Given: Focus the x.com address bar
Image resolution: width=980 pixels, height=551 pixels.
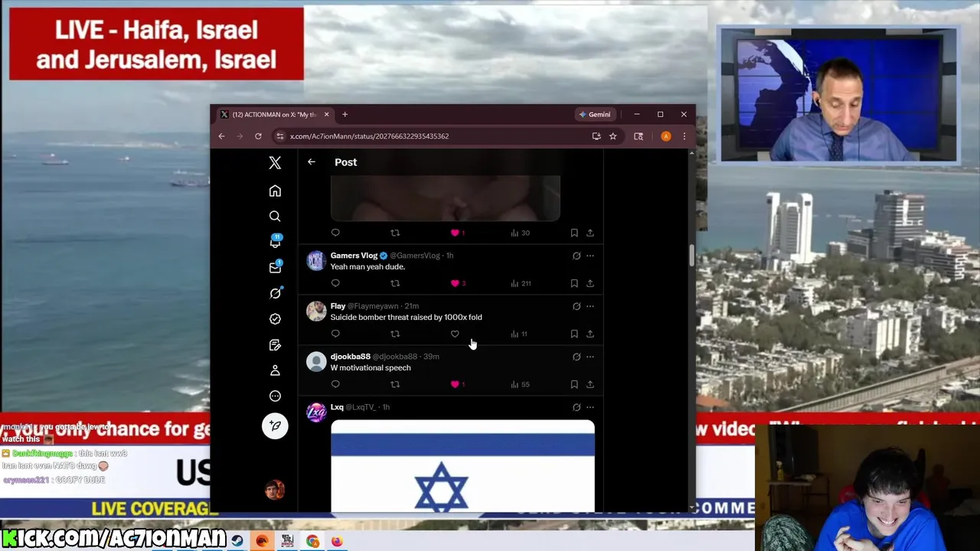Looking at the screenshot, I should tap(433, 136).
